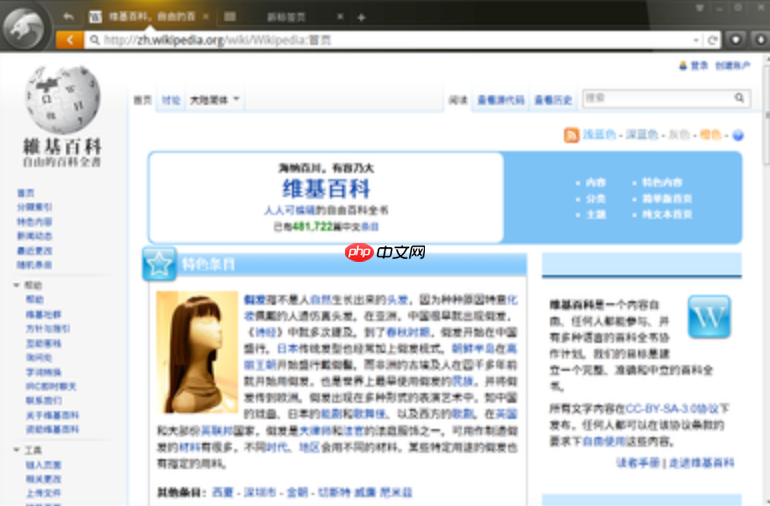770x506 pixels.
Task: Click the magnifier icon in the address bar
Action: [94, 40]
